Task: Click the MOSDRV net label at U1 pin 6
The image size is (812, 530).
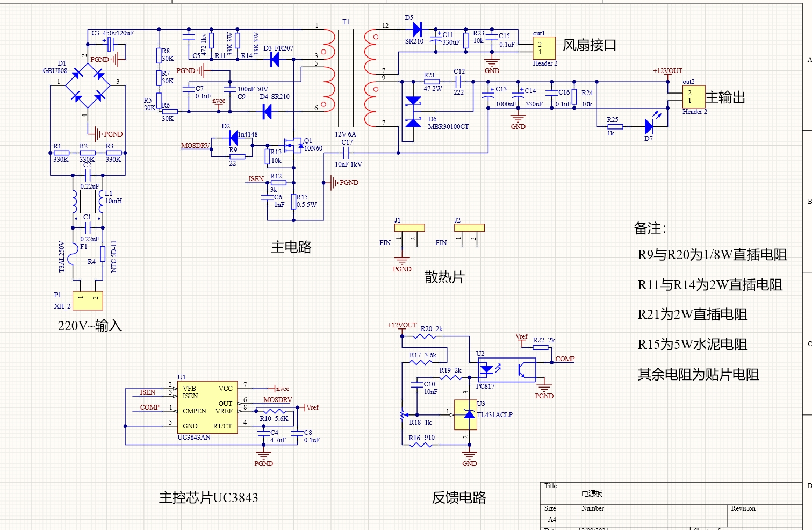Action: click(277, 400)
